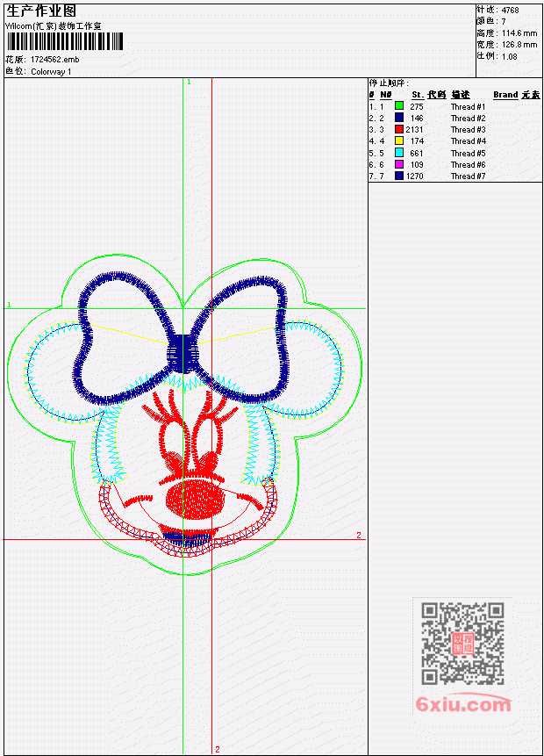The image size is (544, 756).
Task: Pick the magenta swatch for Thread #6
Action: click(x=399, y=164)
